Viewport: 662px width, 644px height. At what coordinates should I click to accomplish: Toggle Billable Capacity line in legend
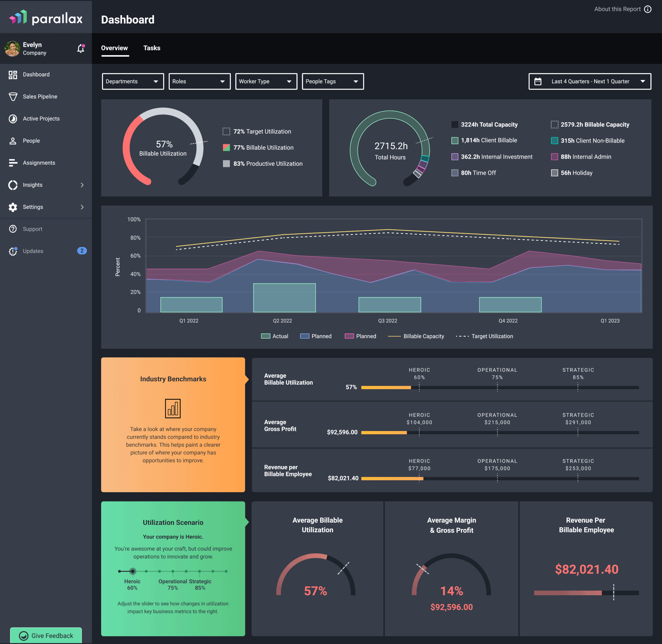click(416, 336)
